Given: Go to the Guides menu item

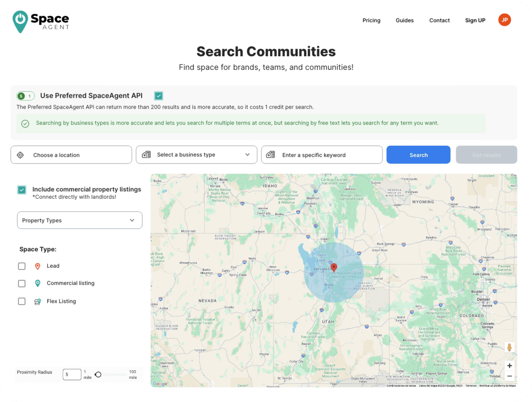Looking at the screenshot, I should click(x=404, y=21).
